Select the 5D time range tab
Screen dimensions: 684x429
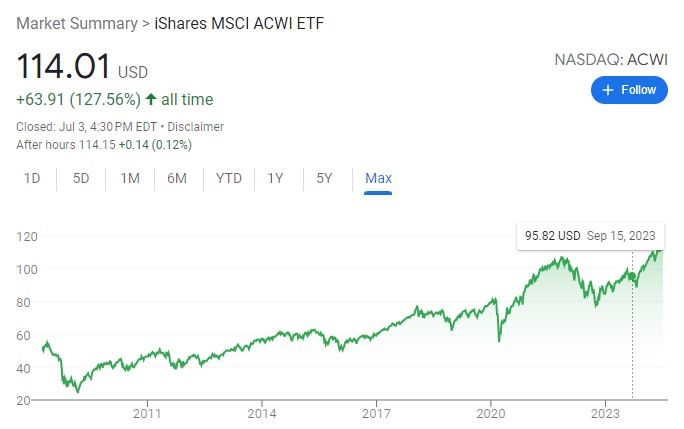pos(81,178)
